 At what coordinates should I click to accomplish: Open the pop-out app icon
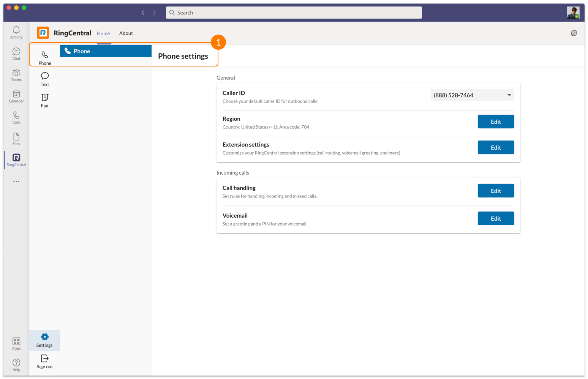point(574,33)
